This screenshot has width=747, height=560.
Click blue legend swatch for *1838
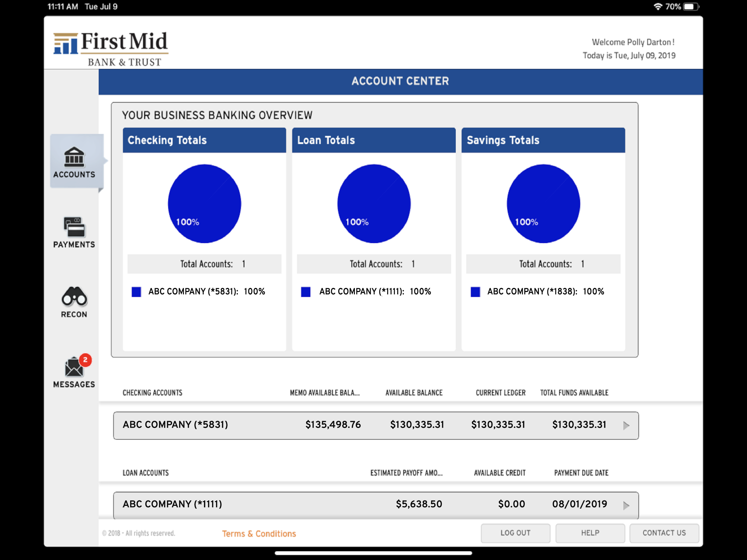475,292
